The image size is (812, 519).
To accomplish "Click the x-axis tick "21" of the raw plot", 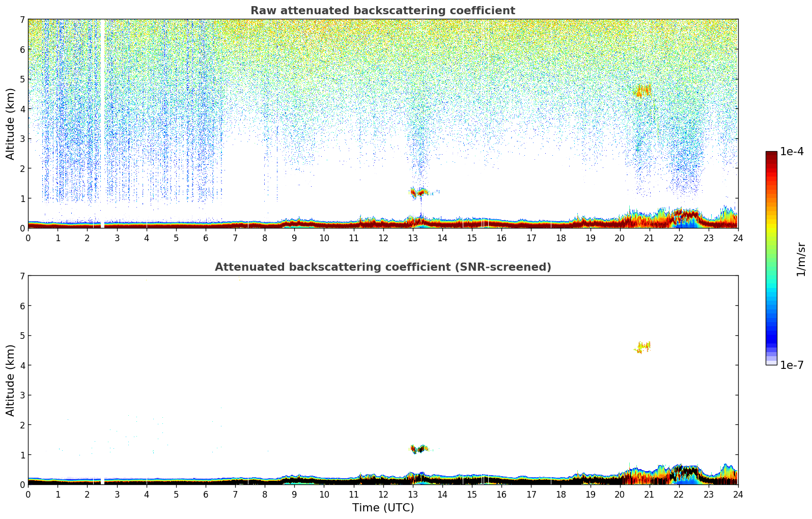I will pos(649,238).
